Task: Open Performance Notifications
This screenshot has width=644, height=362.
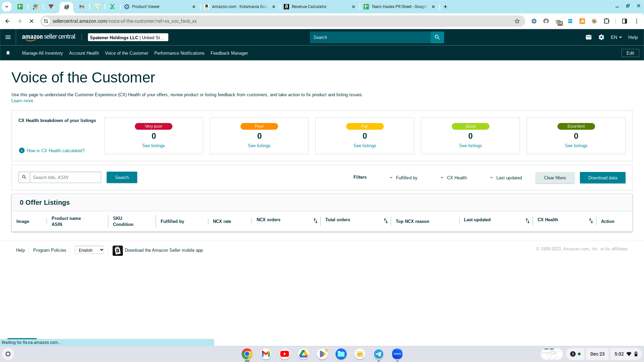Action: click(179, 53)
